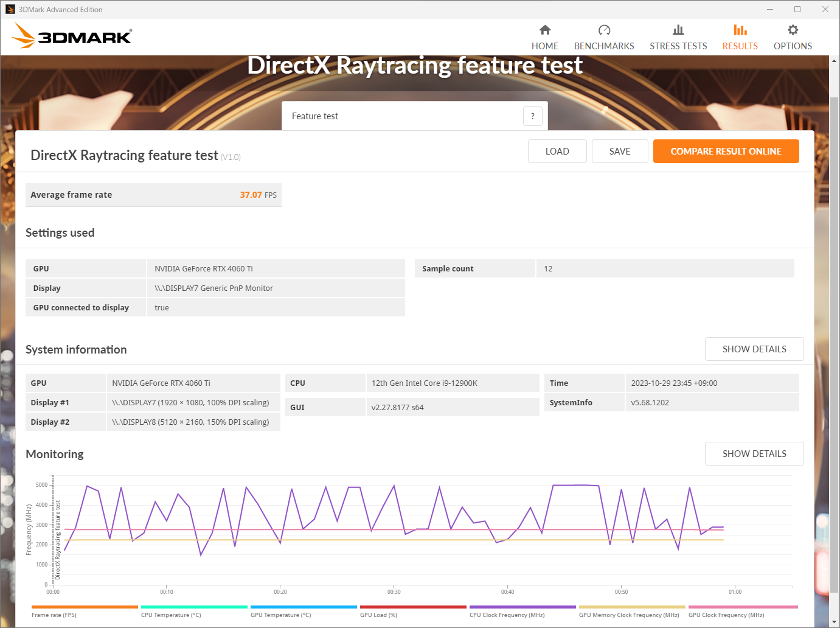Click the 3DMark title bar app icon

pyautogui.click(x=10, y=9)
